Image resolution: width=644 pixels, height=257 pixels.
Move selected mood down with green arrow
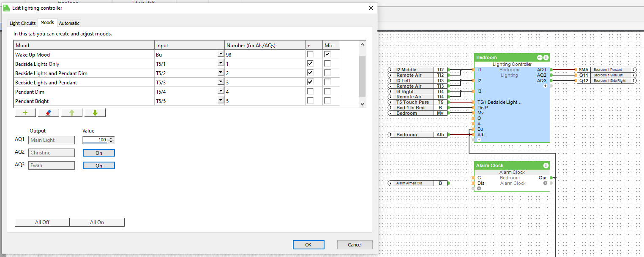click(x=95, y=113)
